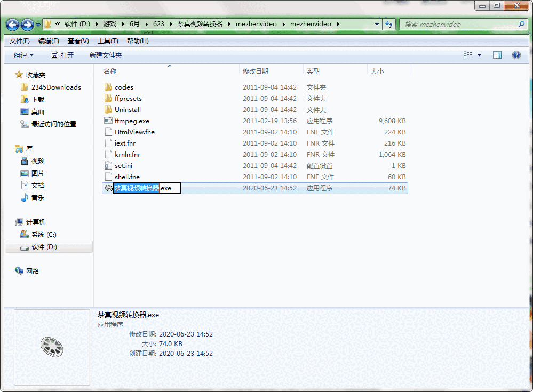Open the view options dropdown arrow

[479, 55]
